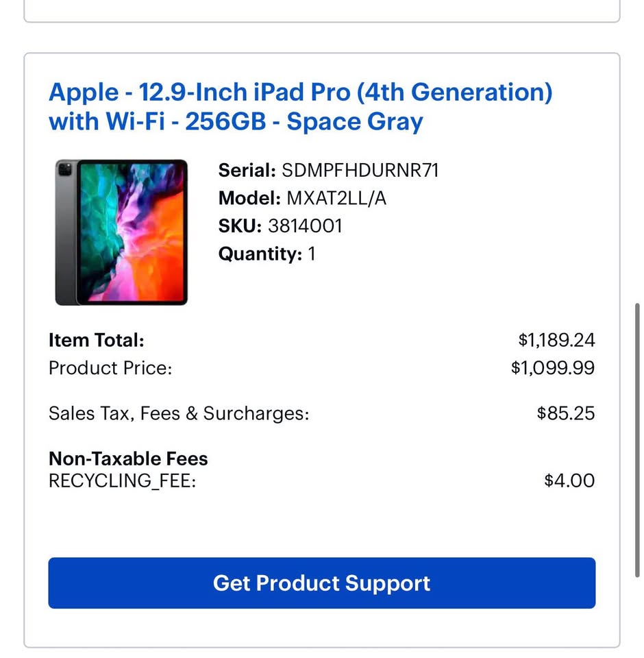Click the SKU number 3814001

[305, 226]
